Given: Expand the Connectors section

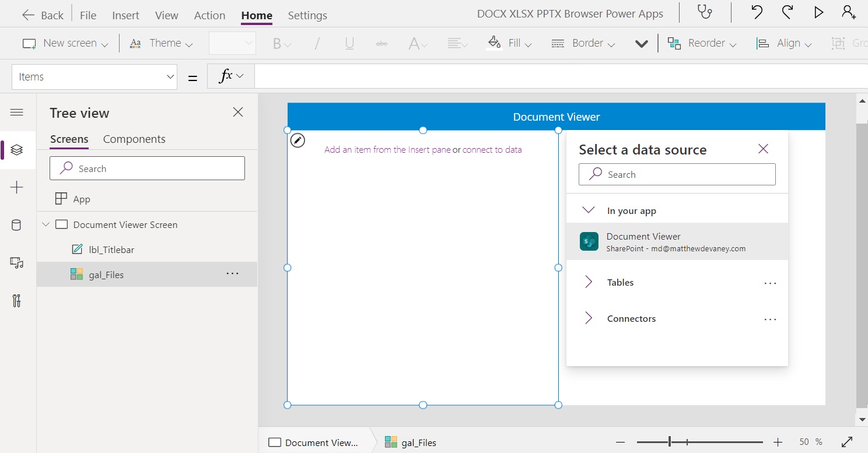Looking at the screenshot, I should point(589,318).
